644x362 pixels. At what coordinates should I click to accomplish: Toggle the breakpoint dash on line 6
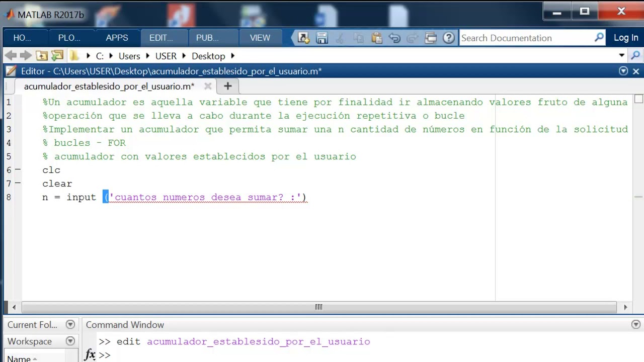[x=18, y=170]
